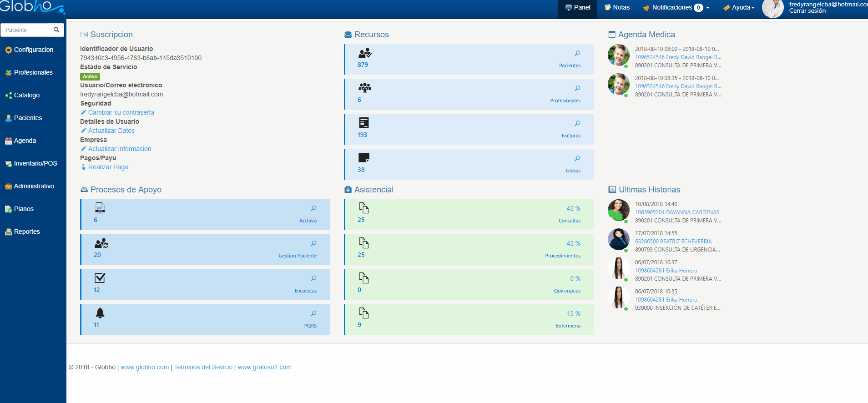Image resolution: width=868 pixels, height=403 pixels.
Task: Focus the Paciente search input field
Action: 25,30
